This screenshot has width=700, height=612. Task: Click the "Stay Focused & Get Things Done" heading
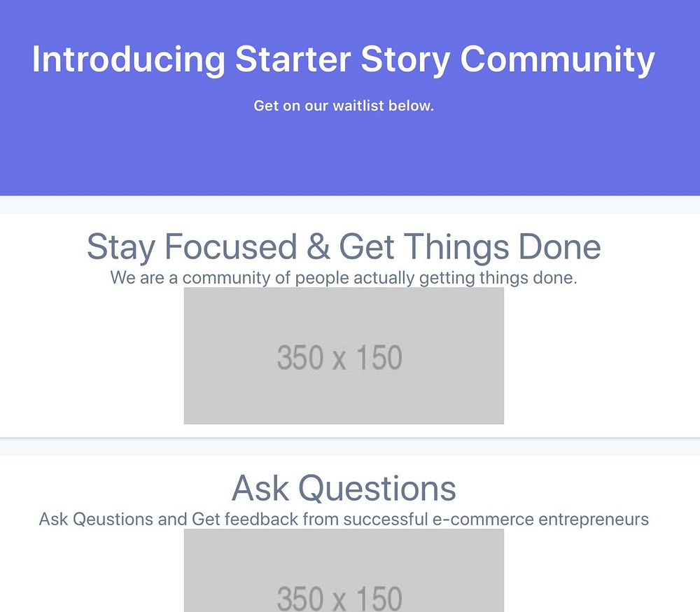[x=344, y=247]
